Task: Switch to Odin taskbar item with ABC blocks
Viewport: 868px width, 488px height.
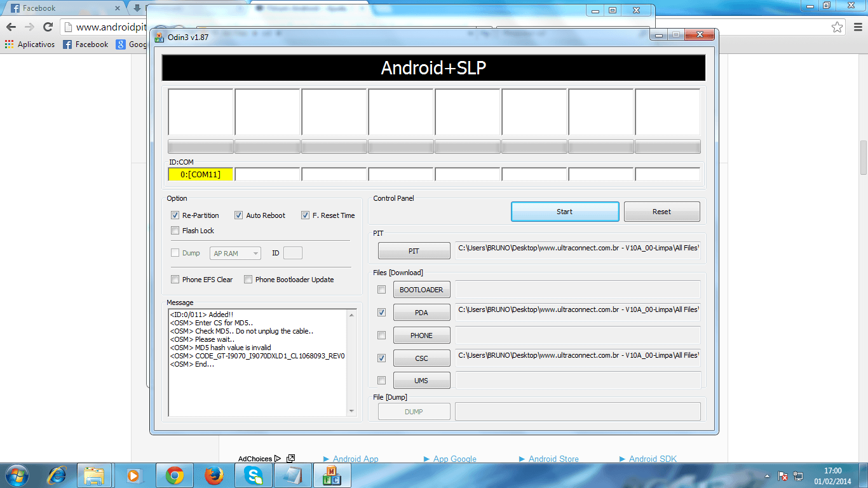Action: coord(332,475)
